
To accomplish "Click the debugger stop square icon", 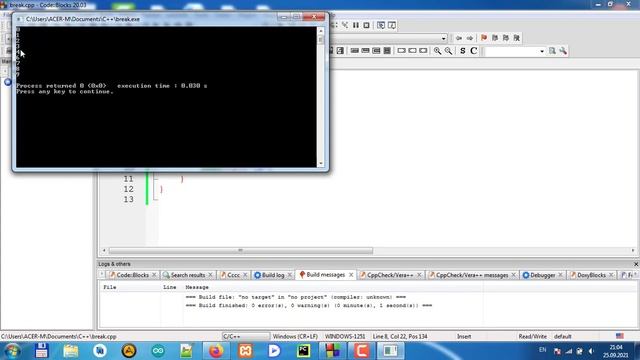I will pyautogui.click(x=367, y=25).
